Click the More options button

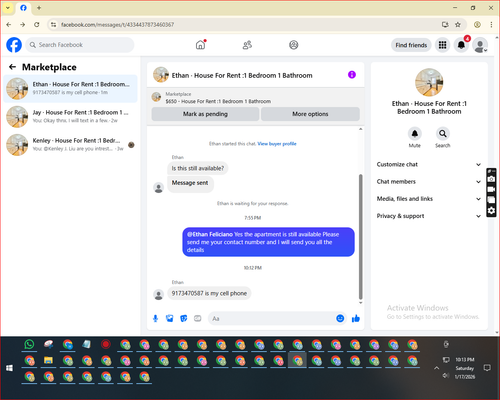(x=310, y=114)
